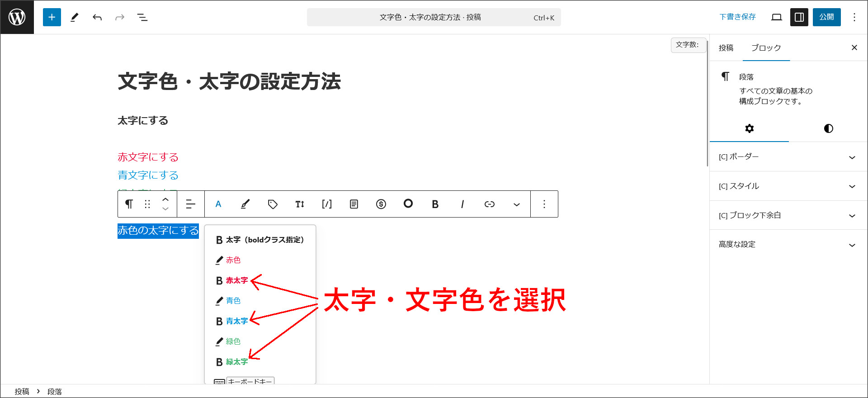The image size is (868, 398).
Task: Click the circled dollar sign icon
Action: click(x=381, y=204)
